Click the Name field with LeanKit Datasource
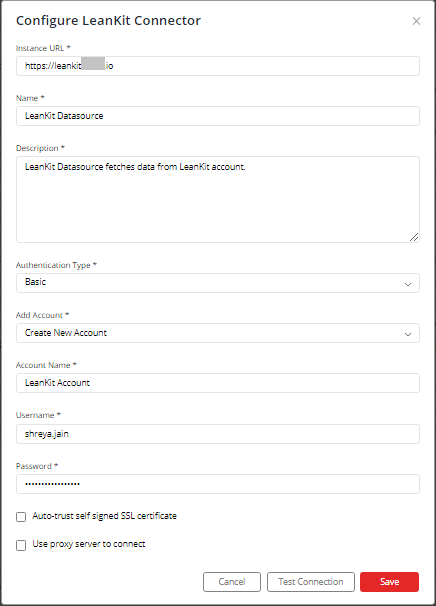The height and width of the screenshot is (606, 436). coord(218,116)
